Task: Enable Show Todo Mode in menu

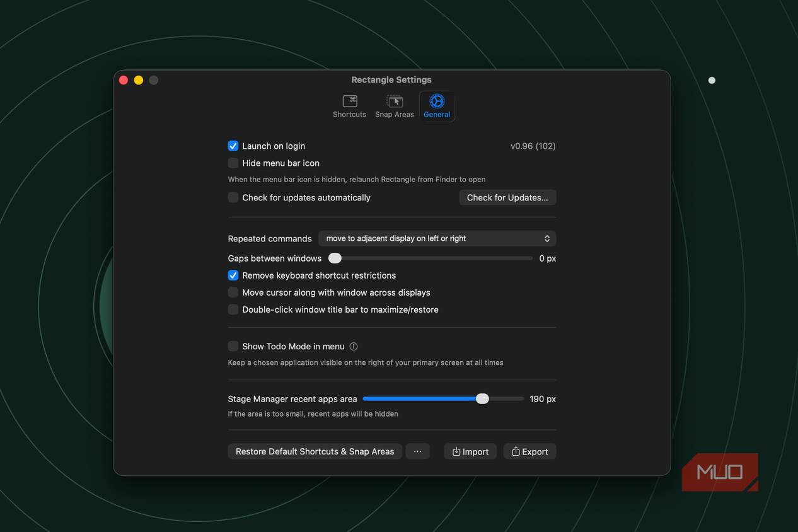Action: tap(233, 347)
